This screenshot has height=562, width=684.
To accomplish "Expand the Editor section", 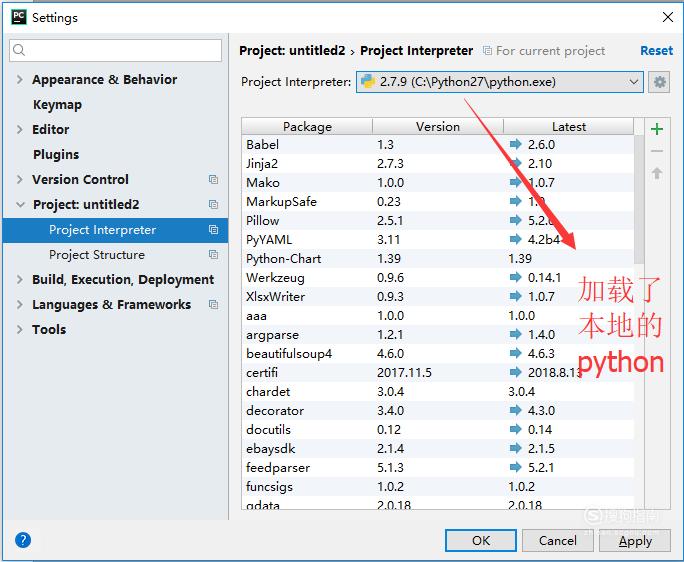I will (20, 129).
